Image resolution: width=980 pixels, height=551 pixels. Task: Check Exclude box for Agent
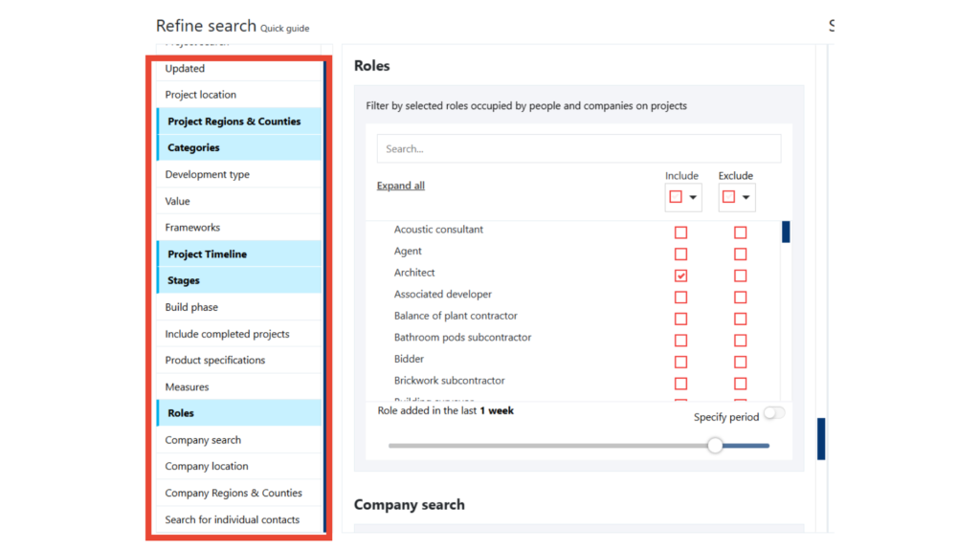click(x=740, y=254)
